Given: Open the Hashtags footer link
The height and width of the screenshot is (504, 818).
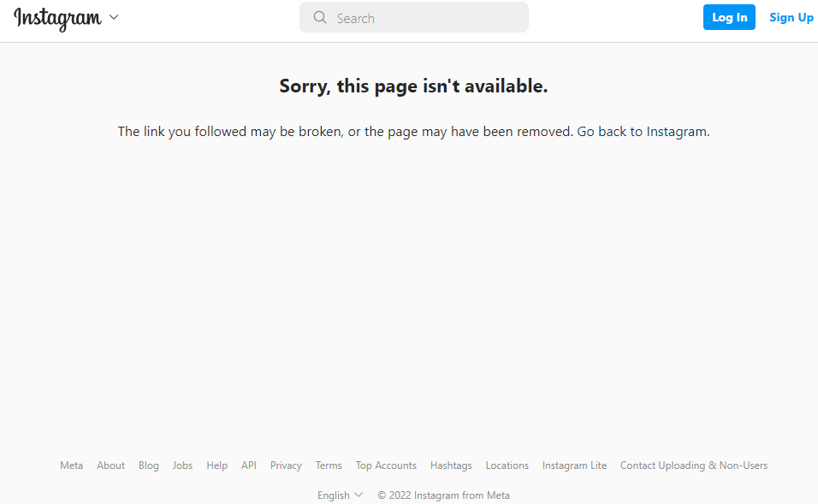Looking at the screenshot, I should click(451, 465).
